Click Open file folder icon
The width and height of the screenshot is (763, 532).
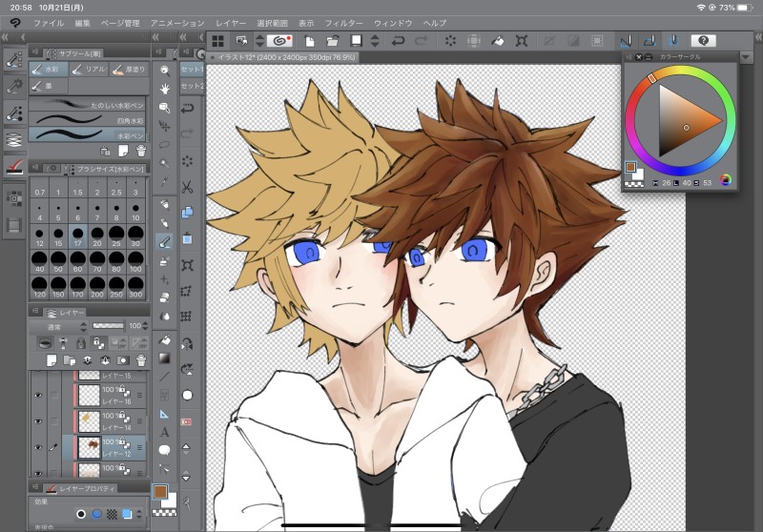[x=332, y=41]
